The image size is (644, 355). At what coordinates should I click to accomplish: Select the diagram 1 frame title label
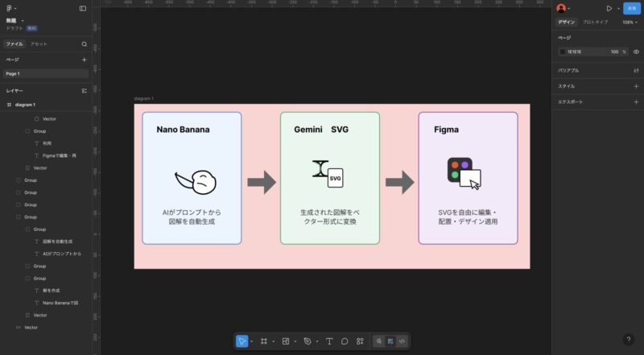pyautogui.click(x=144, y=98)
